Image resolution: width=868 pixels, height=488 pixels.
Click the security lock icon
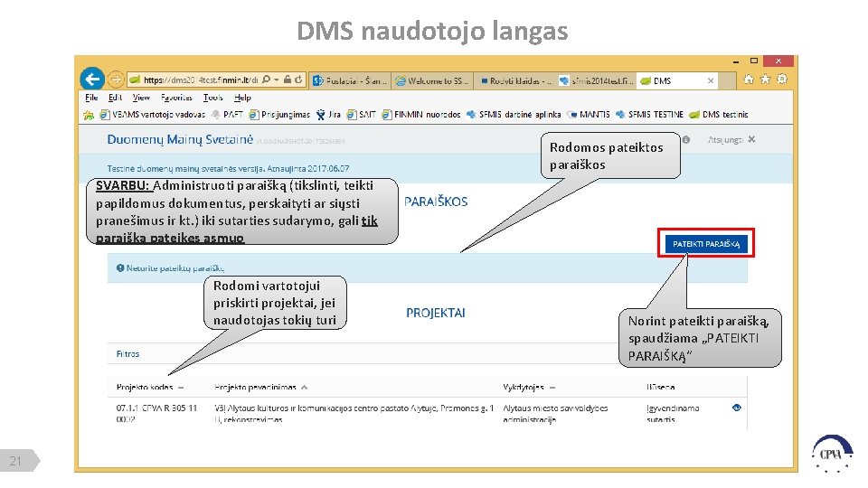[288, 80]
